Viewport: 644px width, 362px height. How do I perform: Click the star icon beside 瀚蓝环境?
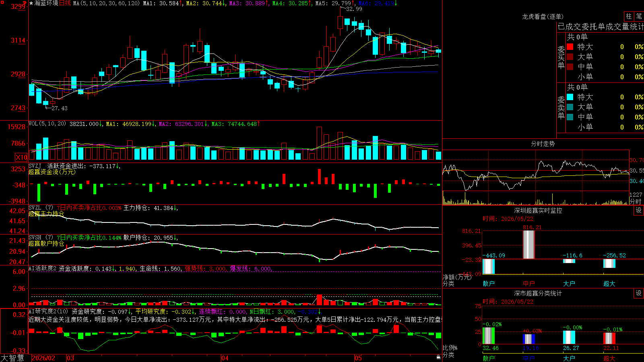click(31, 3)
